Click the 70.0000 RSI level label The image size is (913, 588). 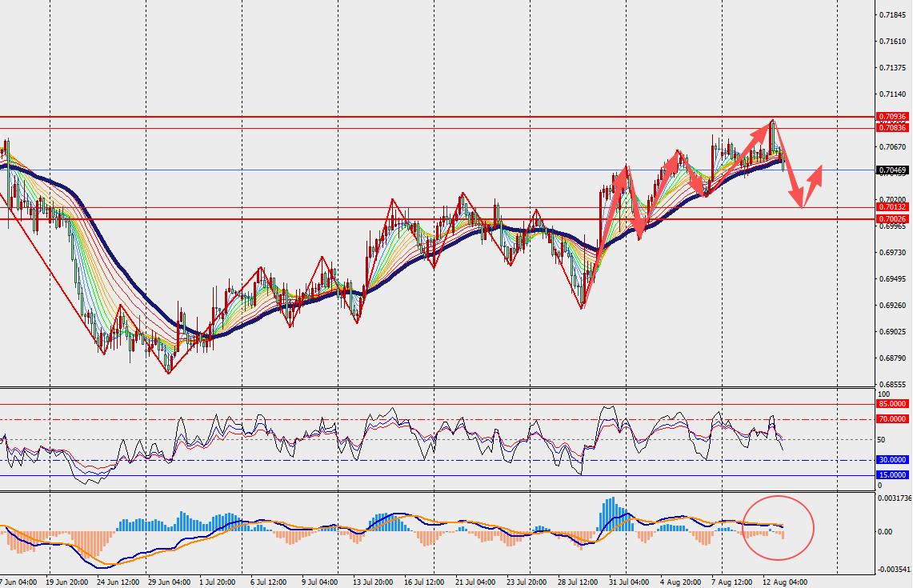click(x=892, y=418)
